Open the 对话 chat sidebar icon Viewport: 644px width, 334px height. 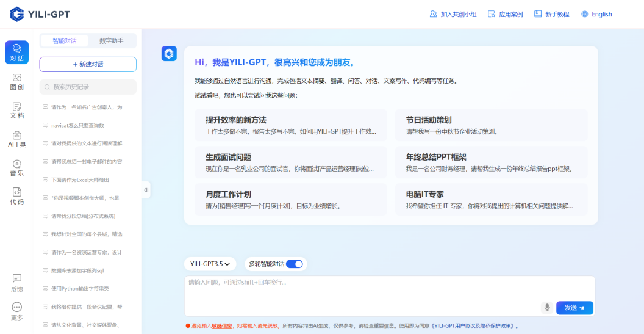[16, 53]
